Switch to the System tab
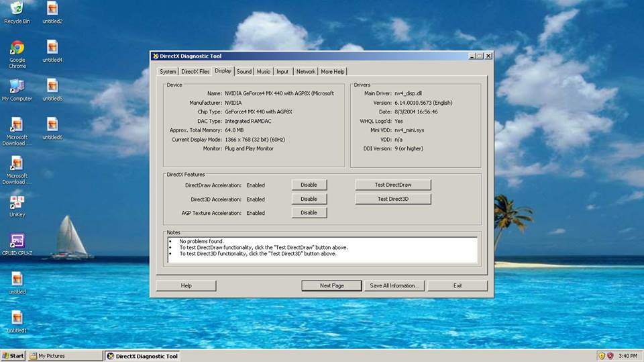644x362 pixels. tap(168, 71)
